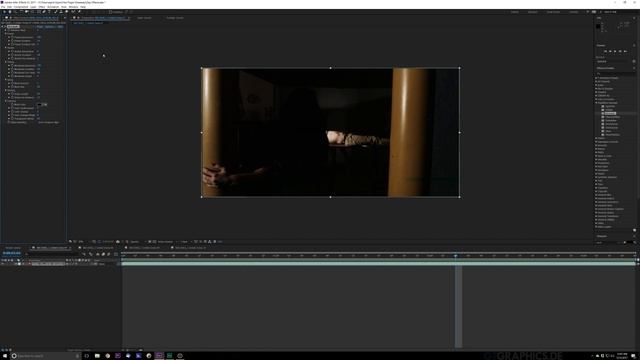Open effect color swatch in Effect Controls

(x=40, y=104)
